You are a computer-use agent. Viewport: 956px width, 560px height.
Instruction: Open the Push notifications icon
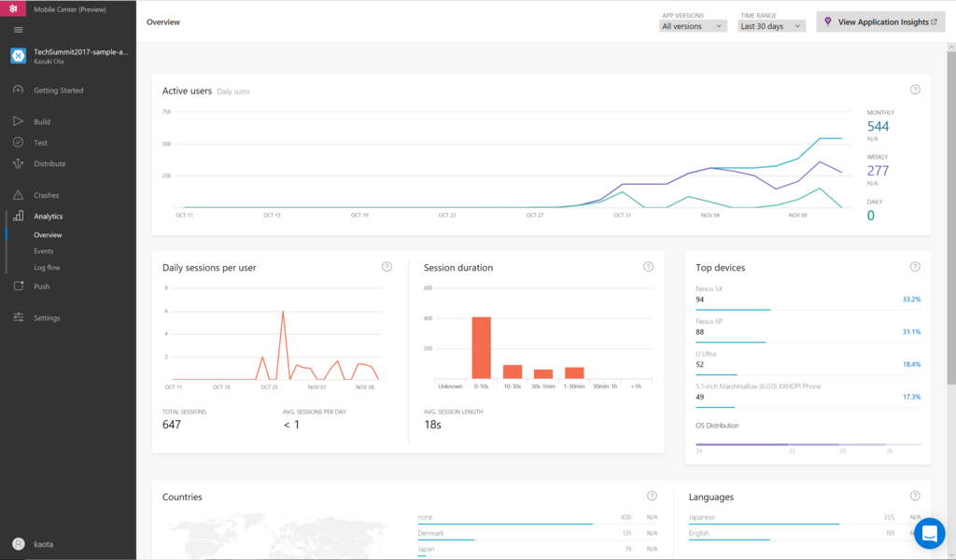[x=19, y=286]
